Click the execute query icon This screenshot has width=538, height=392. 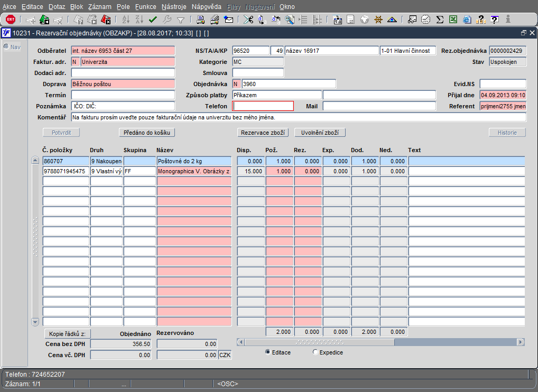[92, 20]
